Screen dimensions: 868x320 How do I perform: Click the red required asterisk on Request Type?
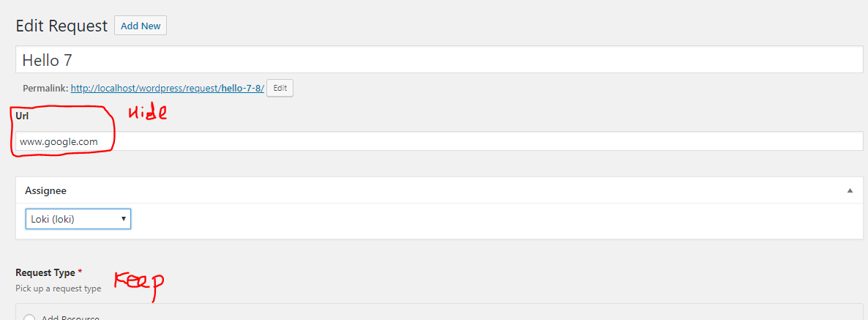click(x=80, y=272)
